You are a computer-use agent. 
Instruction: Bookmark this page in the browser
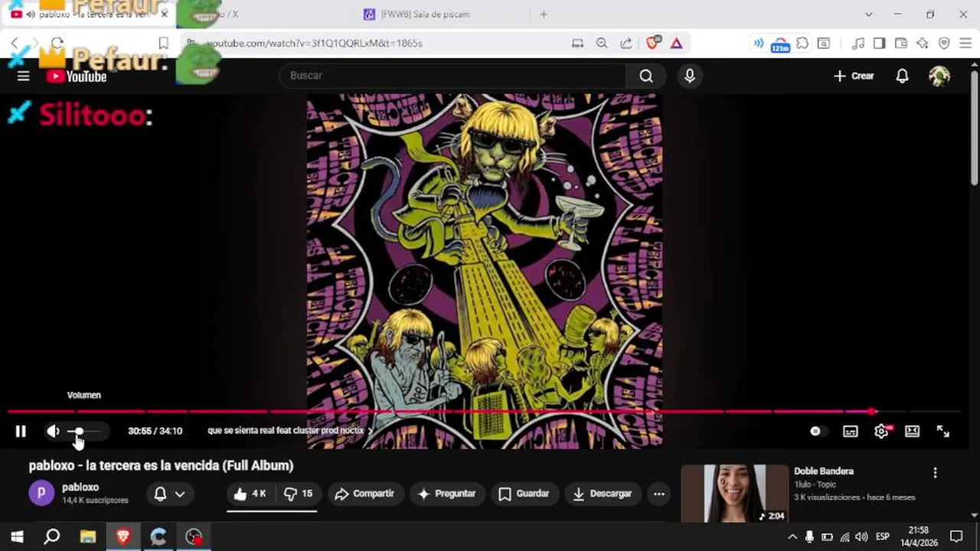pyautogui.click(x=163, y=43)
